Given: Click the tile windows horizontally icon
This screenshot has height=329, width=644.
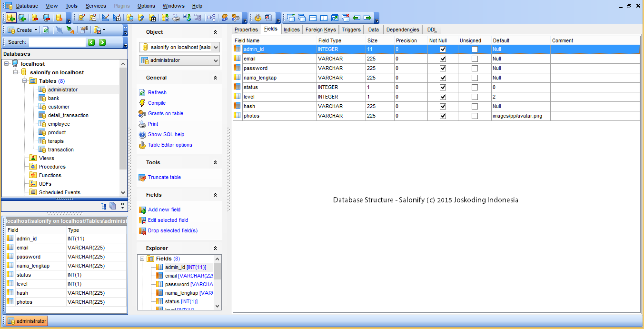Looking at the screenshot, I should tap(313, 18).
